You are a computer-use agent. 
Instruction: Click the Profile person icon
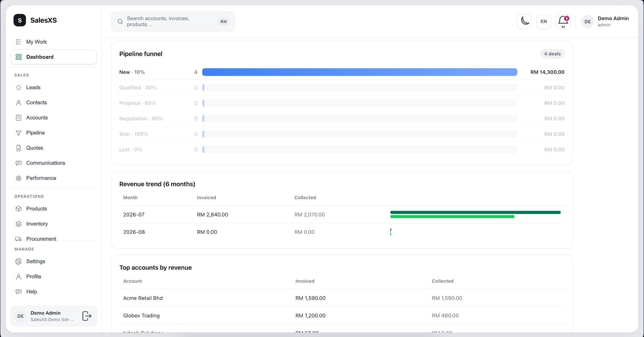19,277
